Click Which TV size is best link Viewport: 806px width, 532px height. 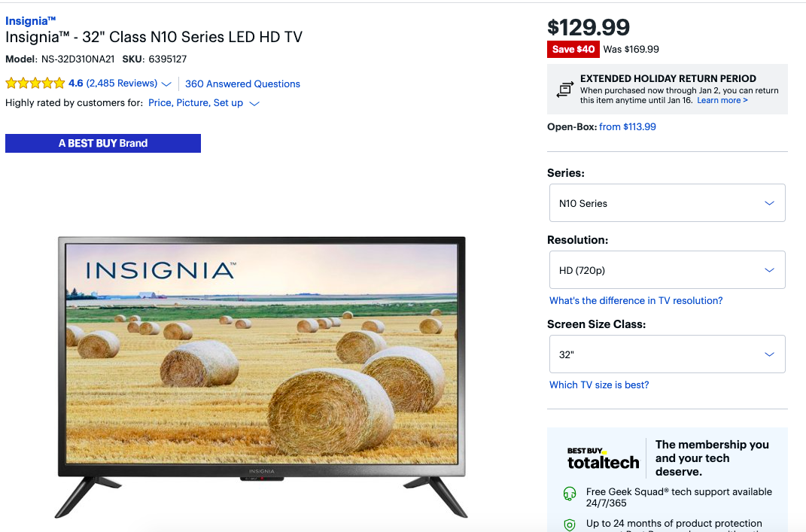599,385
